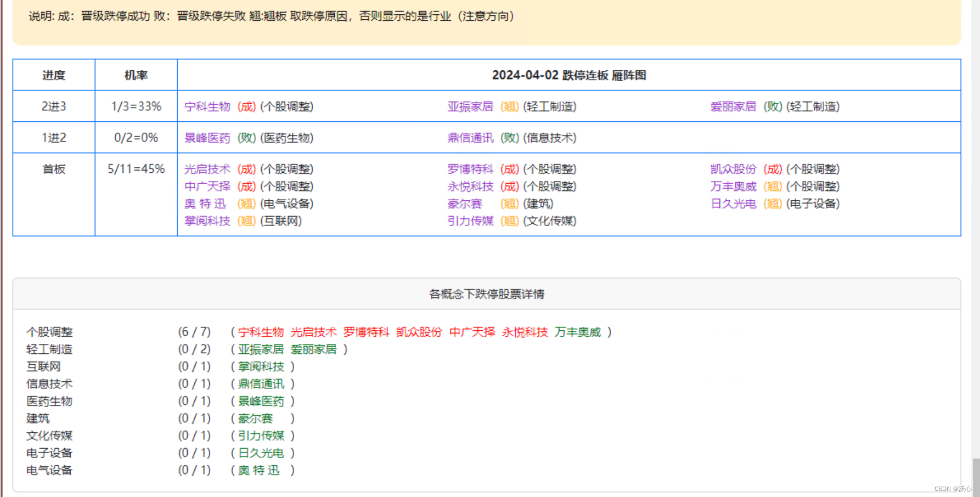Viewport: 980px width, 497px height.
Task: Click 鼎信通讯 link in the 1进2 row
Action: (x=470, y=138)
